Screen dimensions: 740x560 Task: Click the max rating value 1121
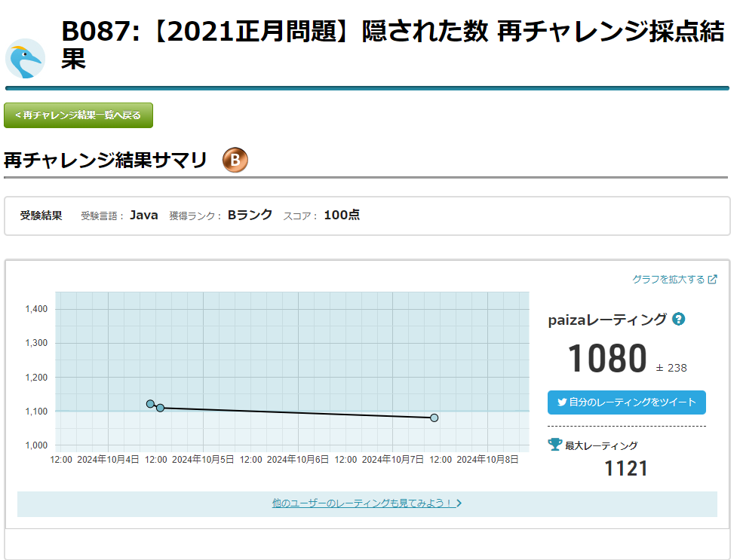625,469
